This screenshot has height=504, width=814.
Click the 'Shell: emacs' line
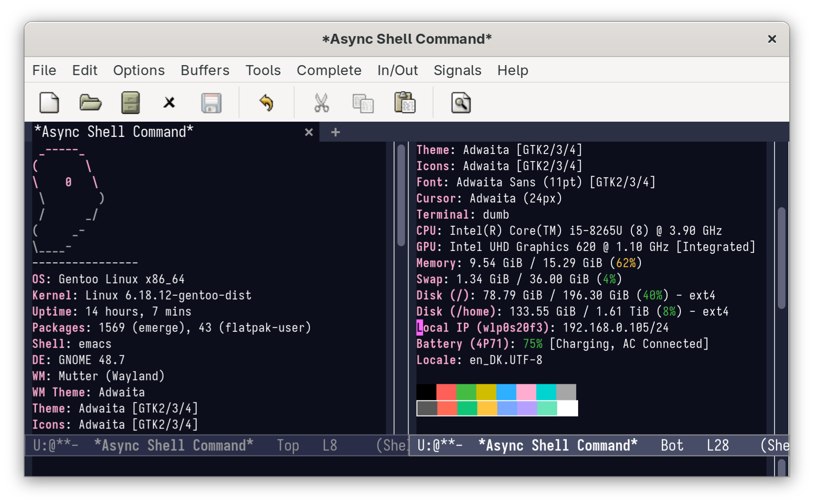(x=72, y=344)
